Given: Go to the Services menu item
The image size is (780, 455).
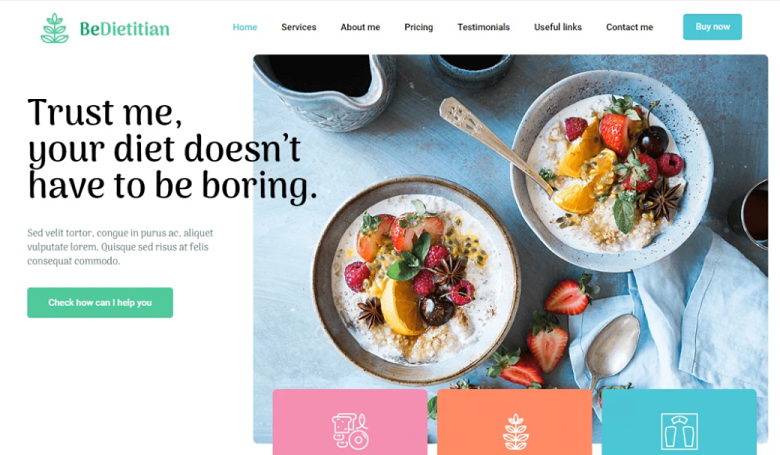Looking at the screenshot, I should pyautogui.click(x=298, y=27).
